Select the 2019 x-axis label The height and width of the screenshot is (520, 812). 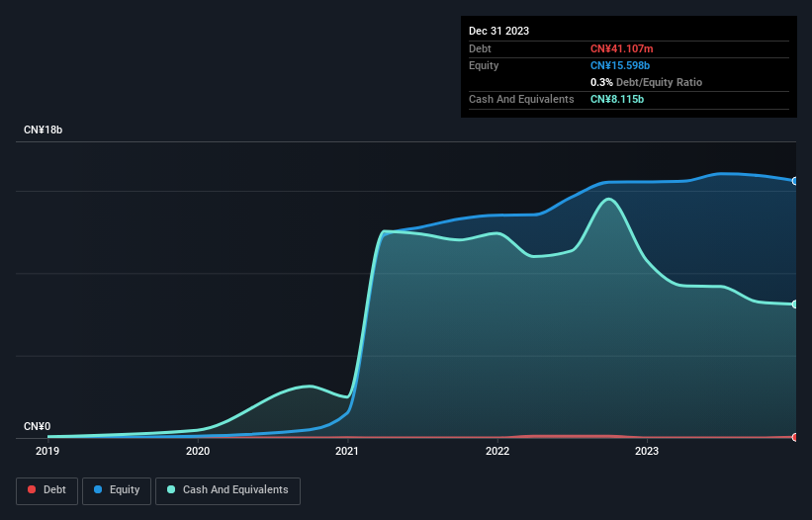click(x=47, y=451)
